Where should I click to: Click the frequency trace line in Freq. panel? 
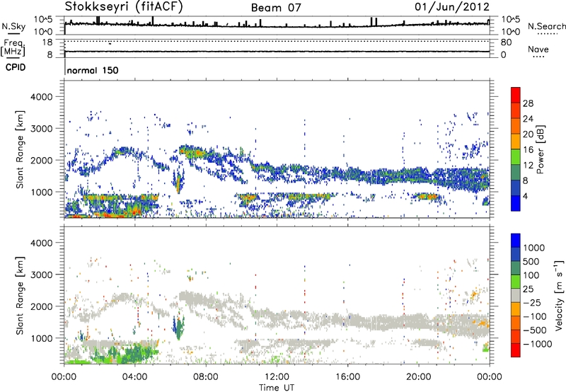[x=277, y=51]
